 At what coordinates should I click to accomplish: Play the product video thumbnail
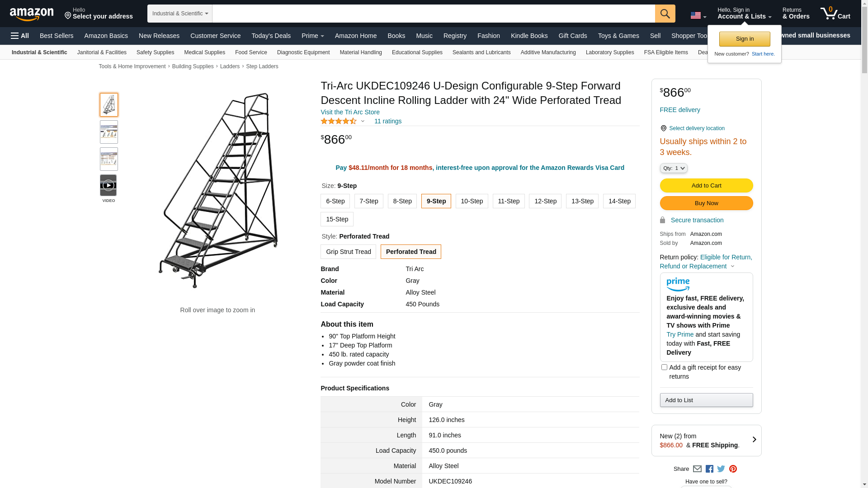click(x=108, y=186)
